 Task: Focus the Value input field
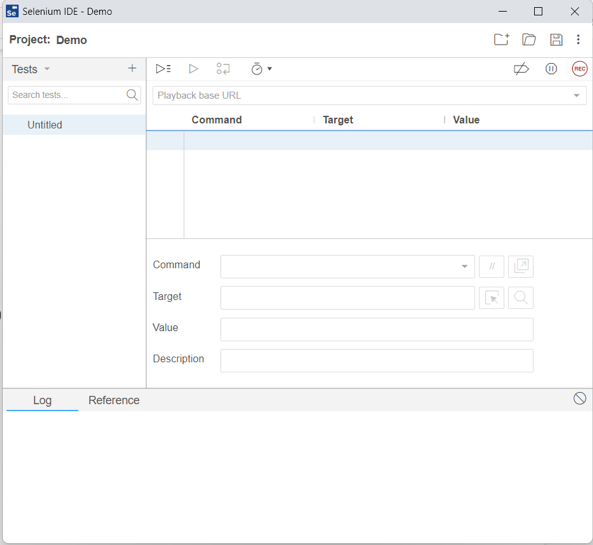click(377, 329)
